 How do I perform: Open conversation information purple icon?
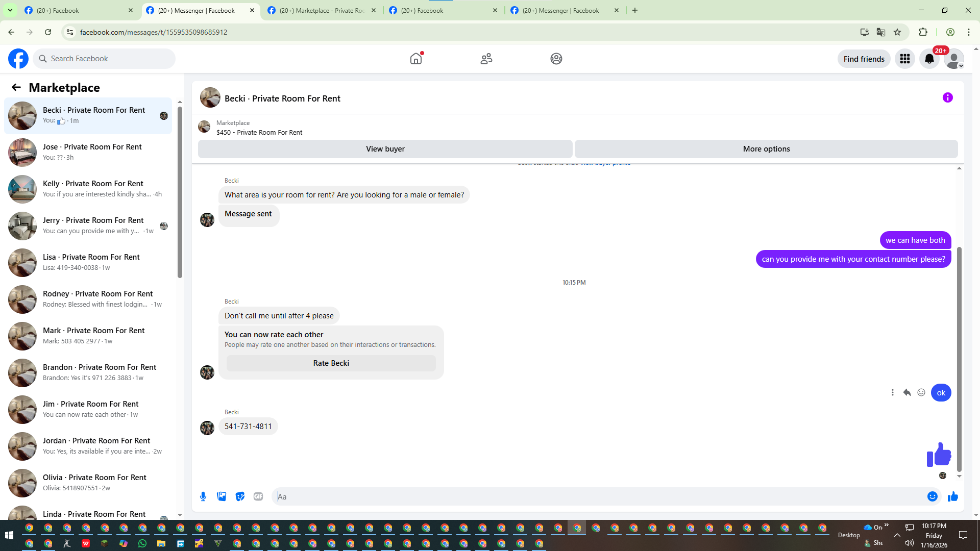948,97
